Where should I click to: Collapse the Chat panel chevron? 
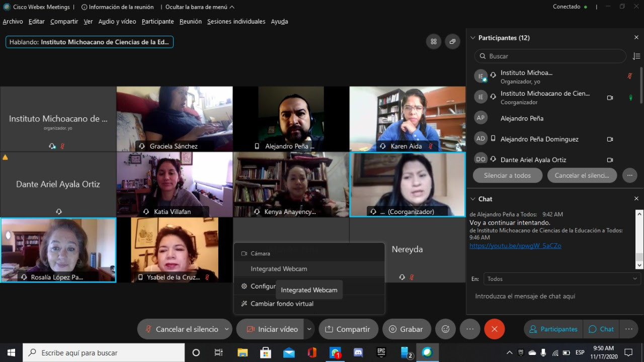tap(472, 199)
